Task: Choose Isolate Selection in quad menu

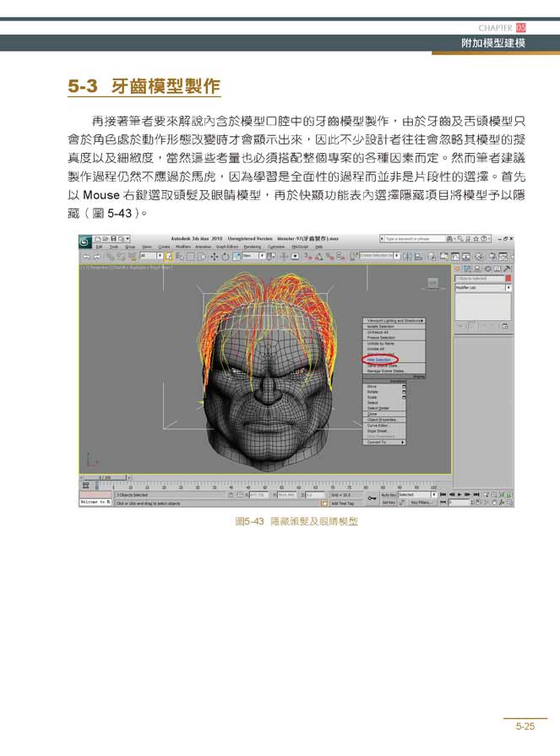Action: [381, 326]
